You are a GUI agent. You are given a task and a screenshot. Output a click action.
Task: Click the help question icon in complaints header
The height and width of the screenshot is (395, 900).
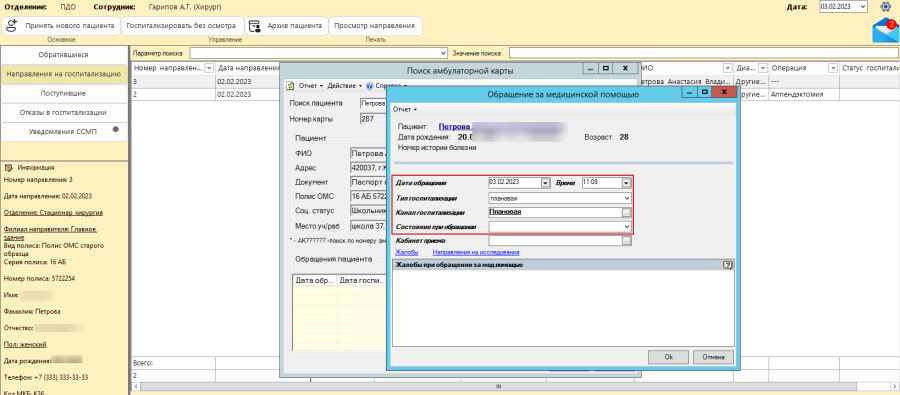(x=728, y=265)
